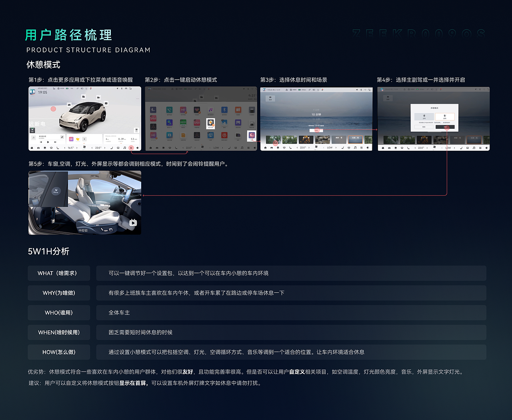Tap the navigation arrow tile in step 1 screen
Image resolution: width=512 pixels, height=420 pixels.
coord(32,130)
